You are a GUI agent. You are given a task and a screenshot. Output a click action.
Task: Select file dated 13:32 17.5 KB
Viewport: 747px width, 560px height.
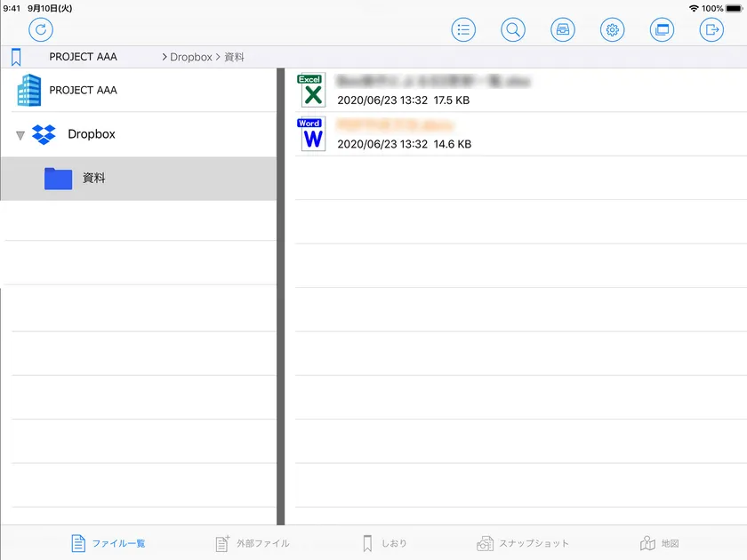tap(521, 90)
